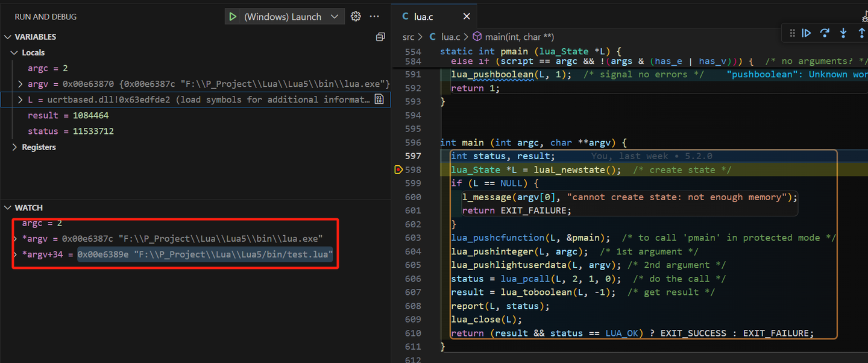Open Run and Debug more actions ellipsis
868x363 pixels.
click(x=374, y=16)
